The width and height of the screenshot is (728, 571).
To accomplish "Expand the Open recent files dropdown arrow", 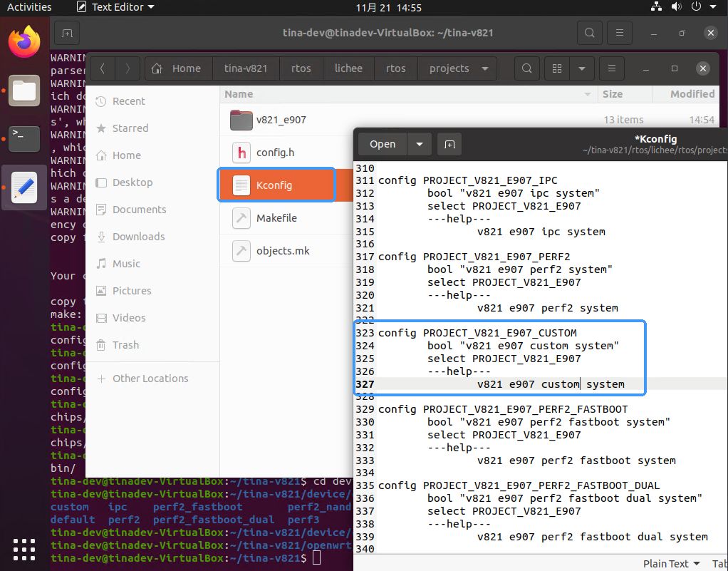I will coord(420,144).
